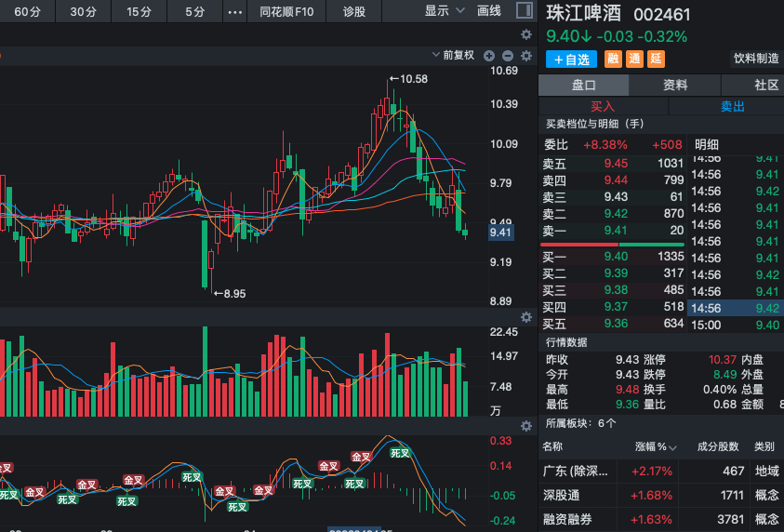Switch to the 60分 timeframe
Viewport: 784px width, 532px height.
point(27,11)
